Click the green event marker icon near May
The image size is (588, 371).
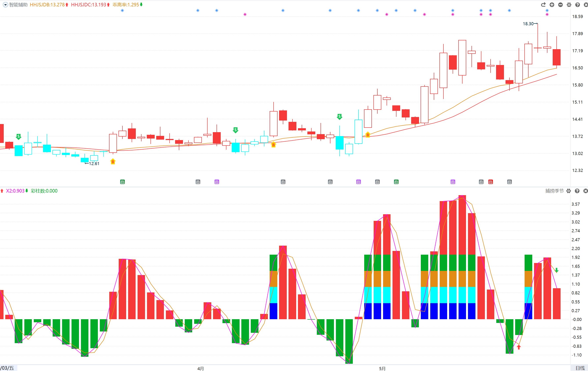(x=396, y=182)
